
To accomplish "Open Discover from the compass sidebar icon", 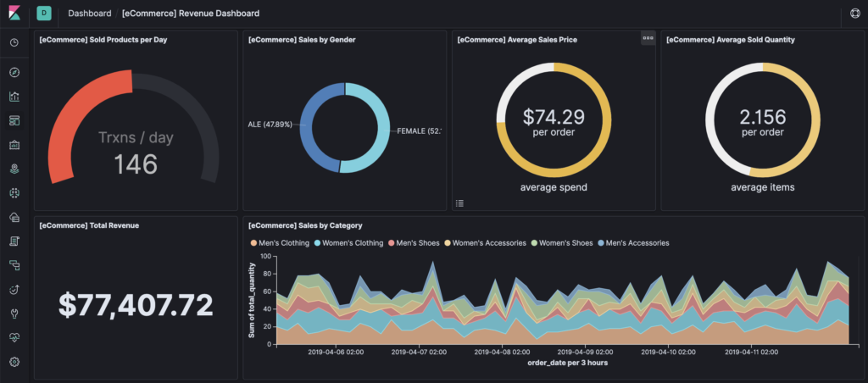I will click(x=14, y=73).
